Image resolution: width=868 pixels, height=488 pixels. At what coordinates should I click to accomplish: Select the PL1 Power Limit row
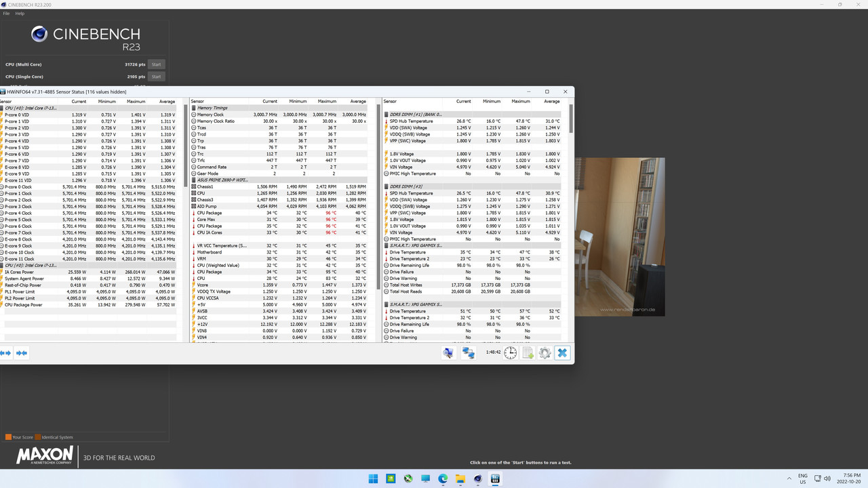pos(88,291)
